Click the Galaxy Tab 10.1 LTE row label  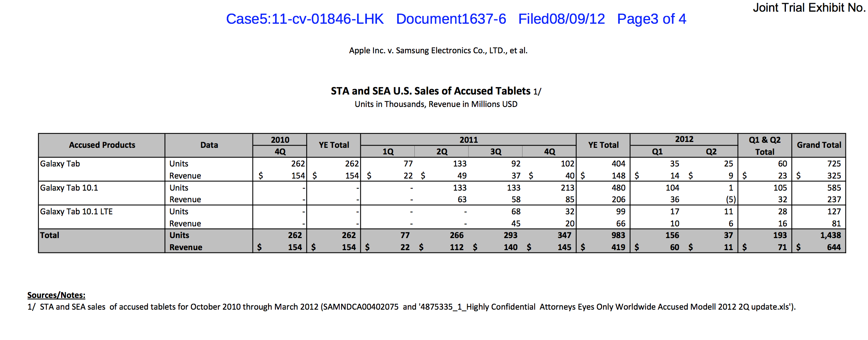coord(76,212)
